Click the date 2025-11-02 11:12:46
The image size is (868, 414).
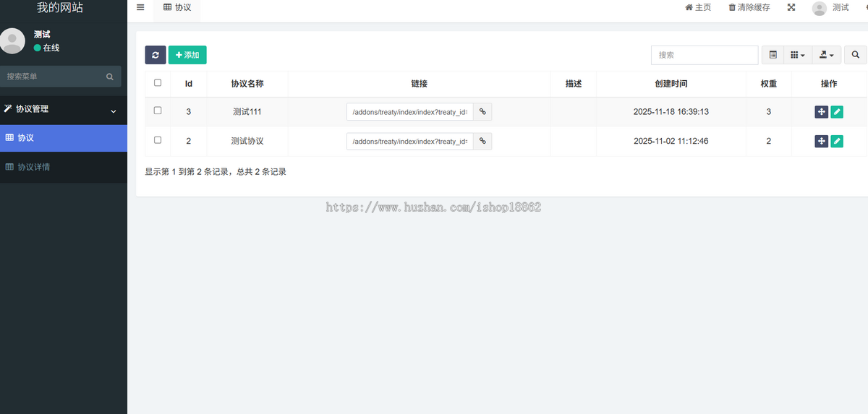pyautogui.click(x=671, y=141)
